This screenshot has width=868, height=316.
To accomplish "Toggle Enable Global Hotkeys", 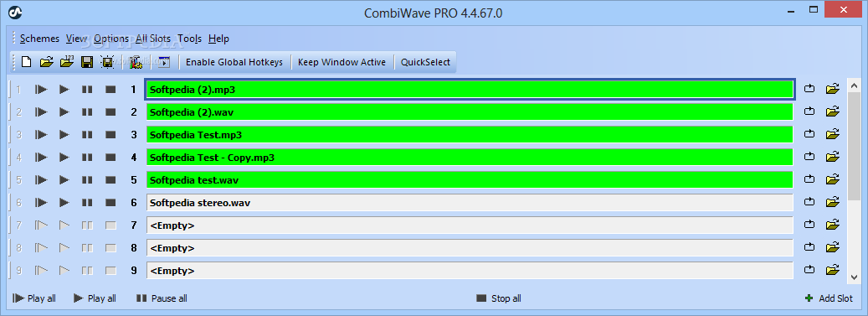I will (x=234, y=62).
